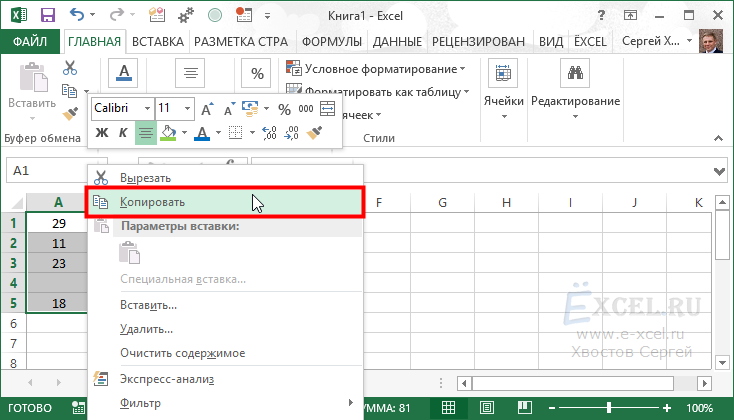Open the Calibri font name dropdown
Image resolution: width=734 pixels, height=420 pixels.
(147, 109)
